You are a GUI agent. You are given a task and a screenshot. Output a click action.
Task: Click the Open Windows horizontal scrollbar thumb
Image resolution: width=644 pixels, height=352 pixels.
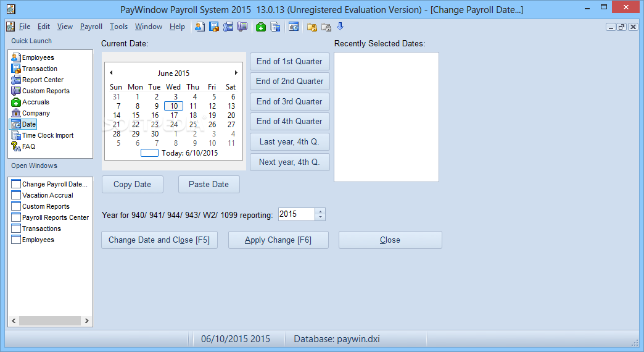(x=50, y=321)
